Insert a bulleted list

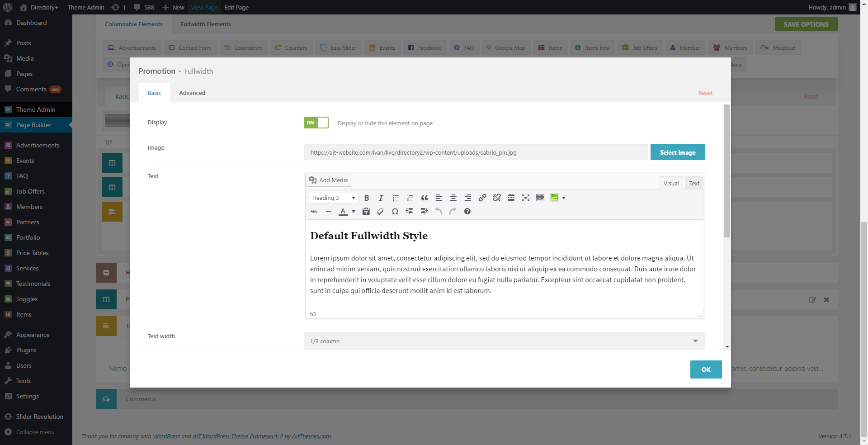tap(396, 198)
